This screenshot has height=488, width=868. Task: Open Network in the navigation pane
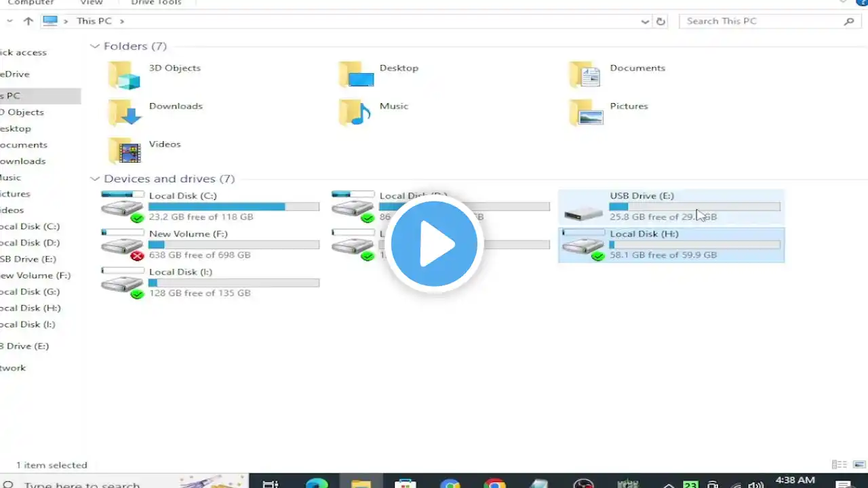tap(13, 367)
